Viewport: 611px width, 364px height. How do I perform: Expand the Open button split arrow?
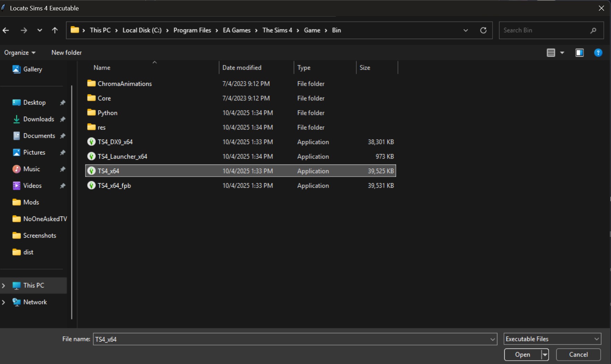(545, 355)
